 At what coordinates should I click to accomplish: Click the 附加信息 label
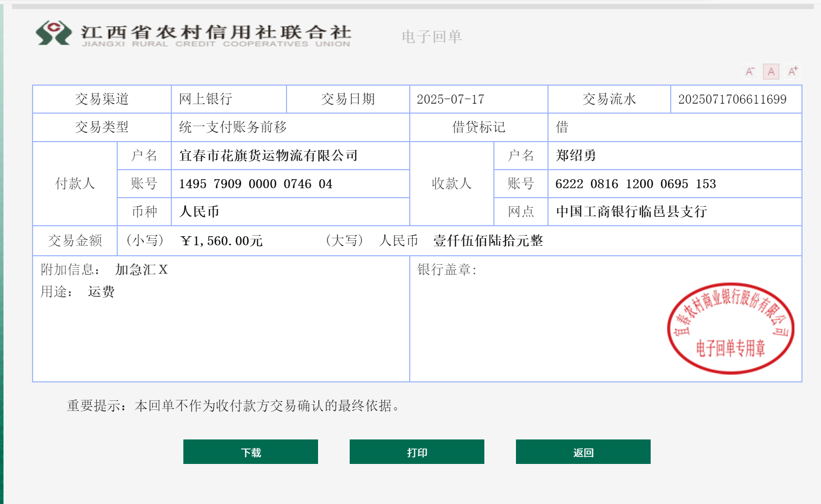pyautogui.click(x=70, y=270)
